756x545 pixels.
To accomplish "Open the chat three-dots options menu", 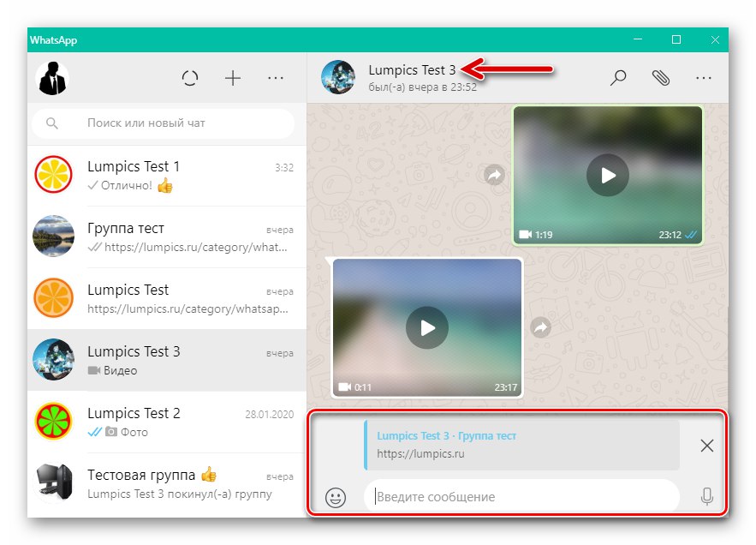I will pyautogui.click(x=704, y=77).
